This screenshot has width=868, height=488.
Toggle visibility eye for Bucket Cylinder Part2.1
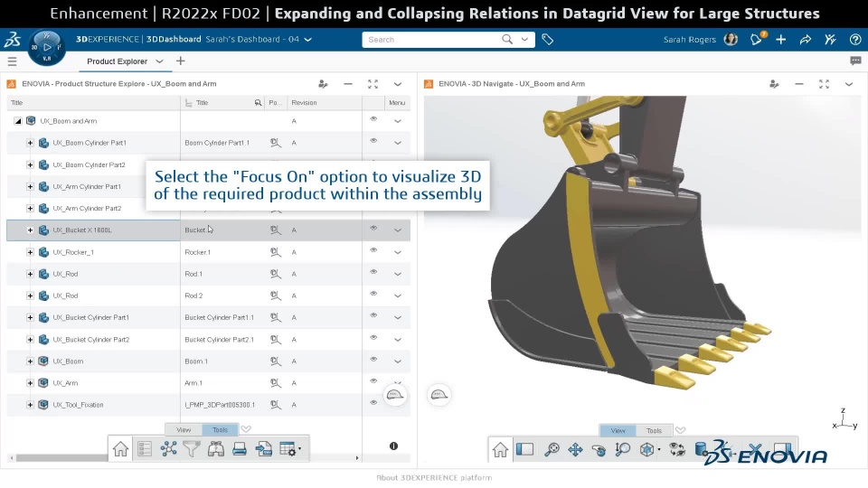(x=373, y=337)
